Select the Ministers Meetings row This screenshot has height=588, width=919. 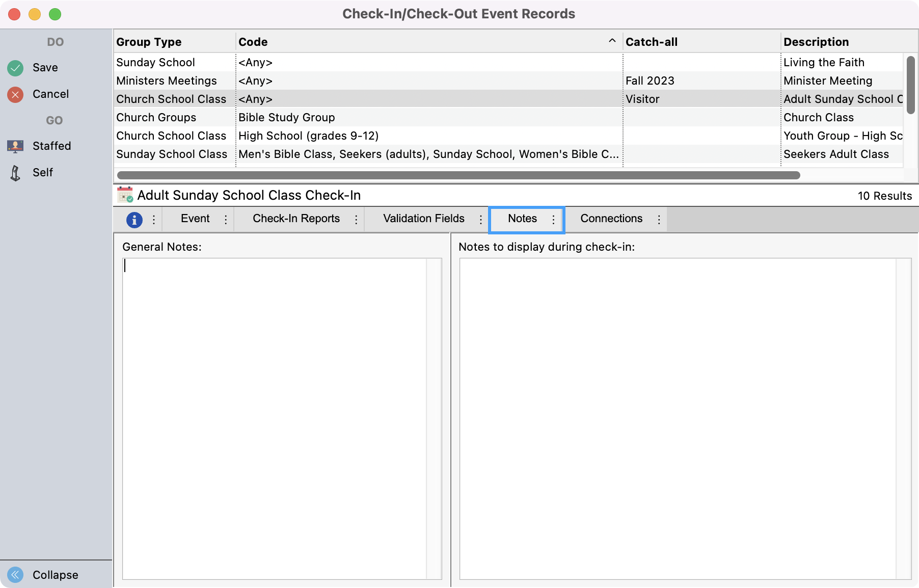point(306,81)
